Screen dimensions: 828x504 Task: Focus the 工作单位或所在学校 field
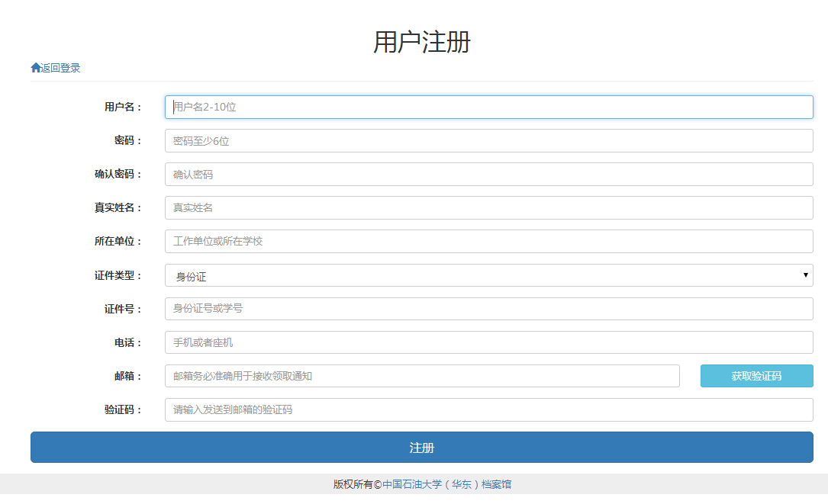pos(488,242)
